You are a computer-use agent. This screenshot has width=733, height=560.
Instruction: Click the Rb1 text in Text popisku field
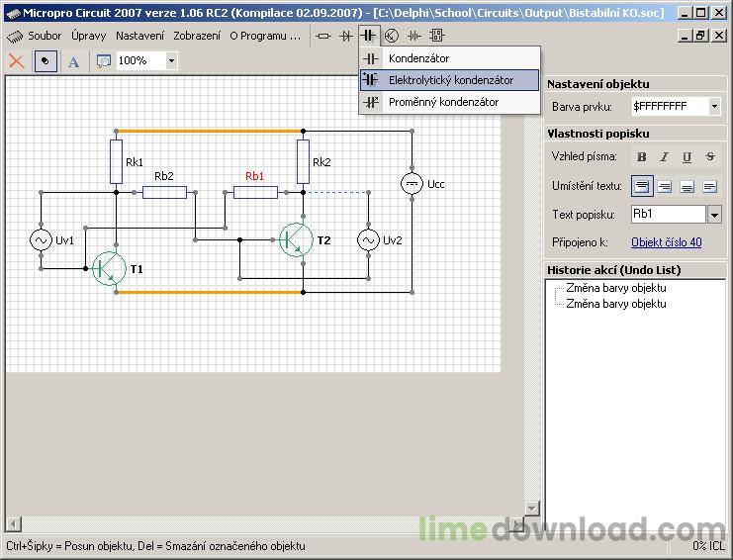pos(643,215)
